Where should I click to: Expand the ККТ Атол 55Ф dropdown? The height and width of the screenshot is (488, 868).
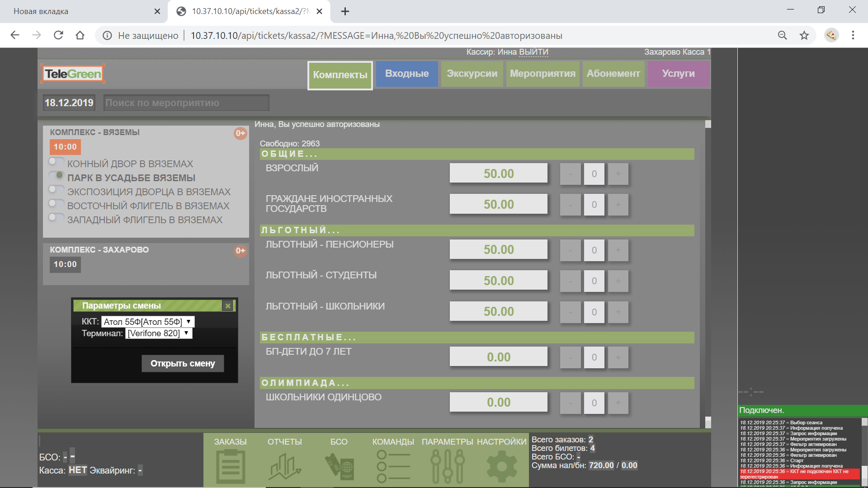[x=147, y=322]
